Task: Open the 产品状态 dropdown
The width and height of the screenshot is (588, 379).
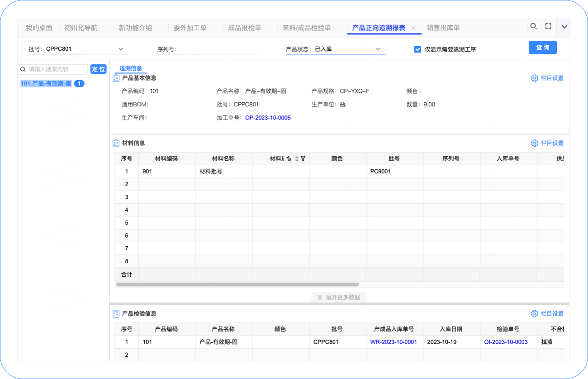Action: point(378,49)
